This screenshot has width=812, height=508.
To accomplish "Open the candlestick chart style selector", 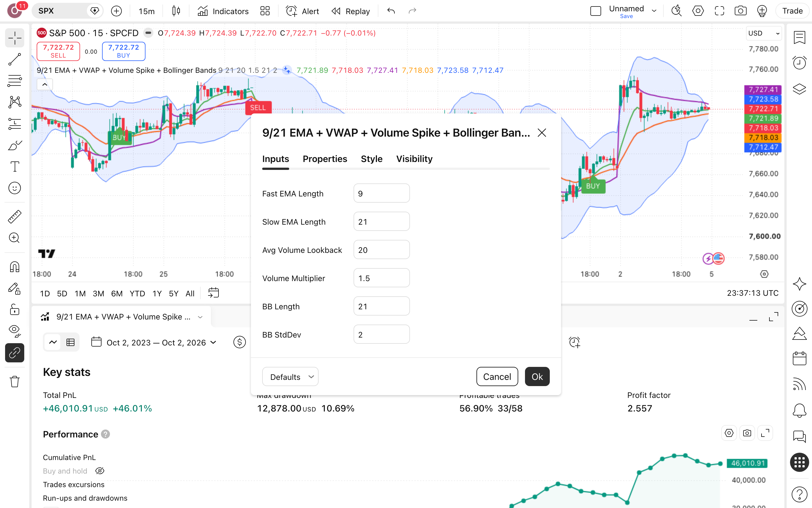I will coord(176,11).
